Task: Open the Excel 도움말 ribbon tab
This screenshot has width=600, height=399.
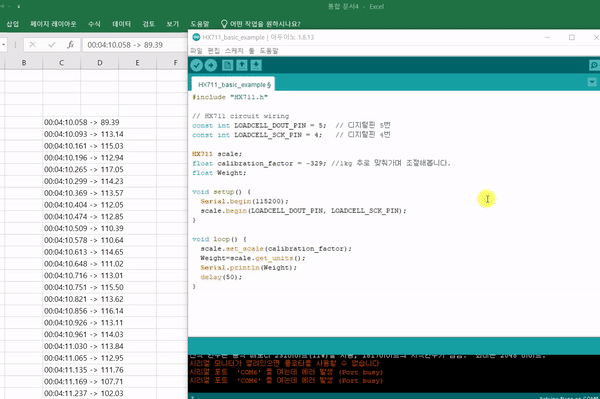Action: [200, 24]
